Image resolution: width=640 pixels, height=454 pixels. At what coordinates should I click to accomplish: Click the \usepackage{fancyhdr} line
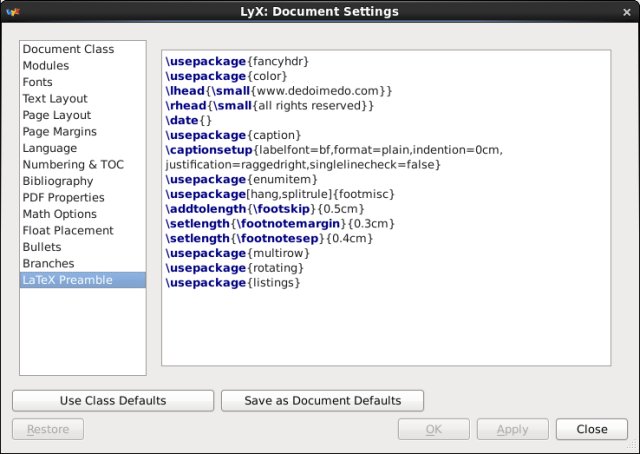click(237, 61)
